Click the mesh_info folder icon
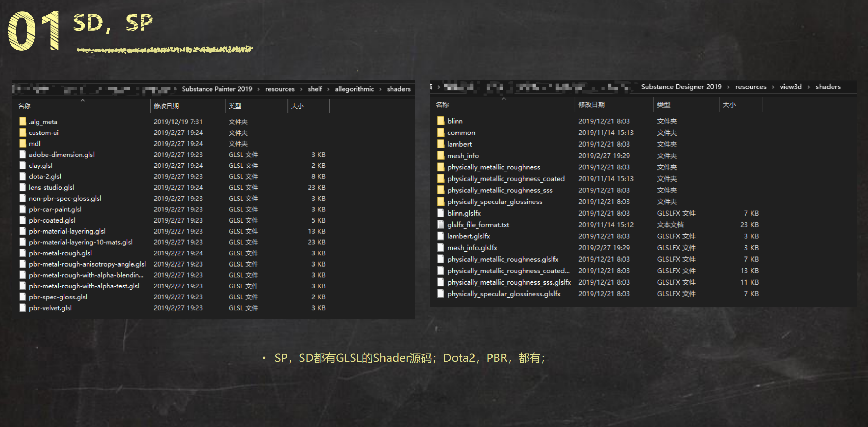Screen dimensions: 868x427 coord(441,156)
